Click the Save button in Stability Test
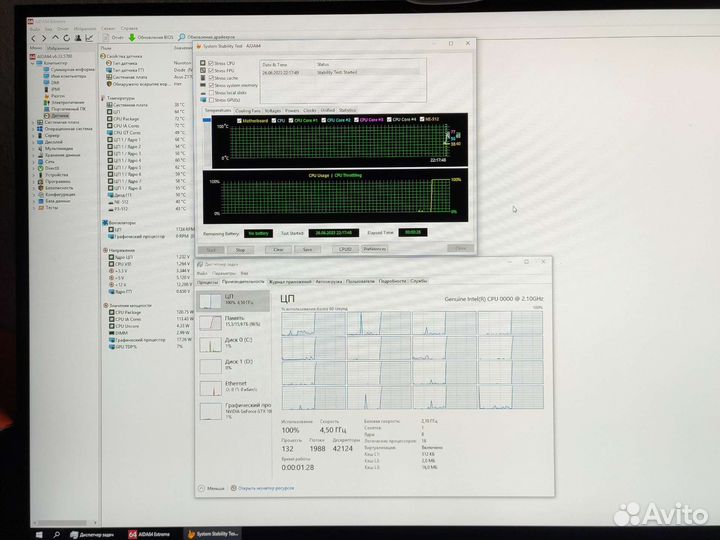This screenshot has height=540, width=720. pyautogui.click(x=308, y=249)
